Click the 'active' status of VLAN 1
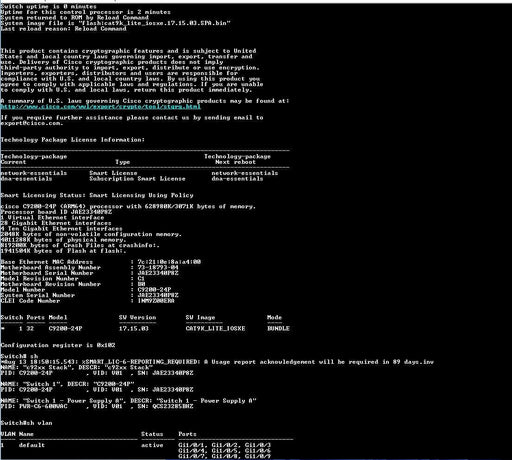The height and width of the screenshot is (460, 512). (152, 445)
